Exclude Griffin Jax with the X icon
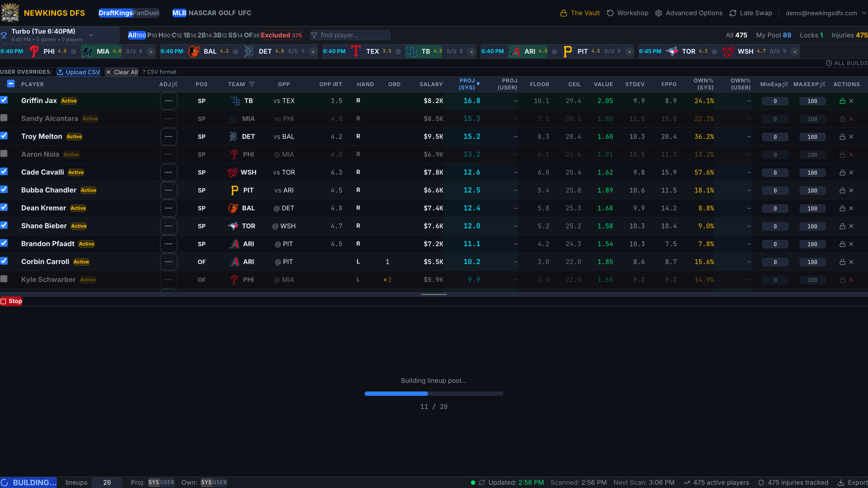868x488 pixels. click(851, 101)
